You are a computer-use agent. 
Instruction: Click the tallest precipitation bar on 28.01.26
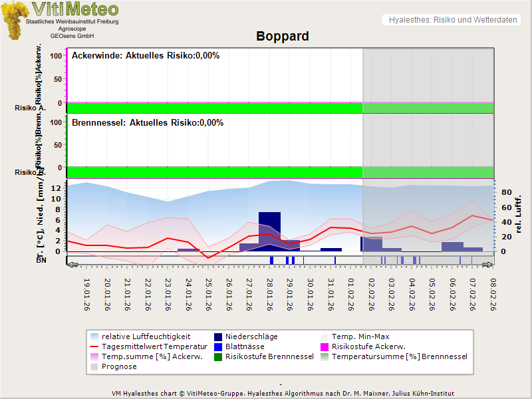click(x=269, y=229)
